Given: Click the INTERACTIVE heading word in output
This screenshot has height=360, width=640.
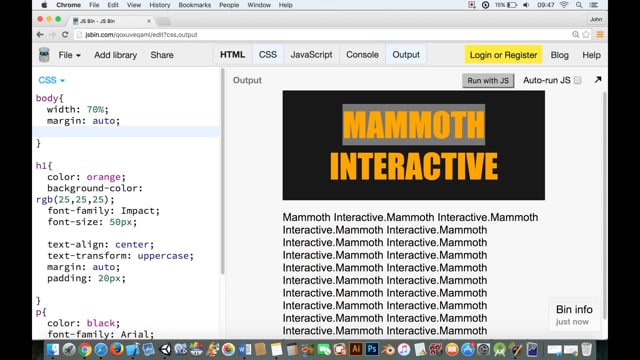Looking at the screenshot, I should (x=414, y=166).
